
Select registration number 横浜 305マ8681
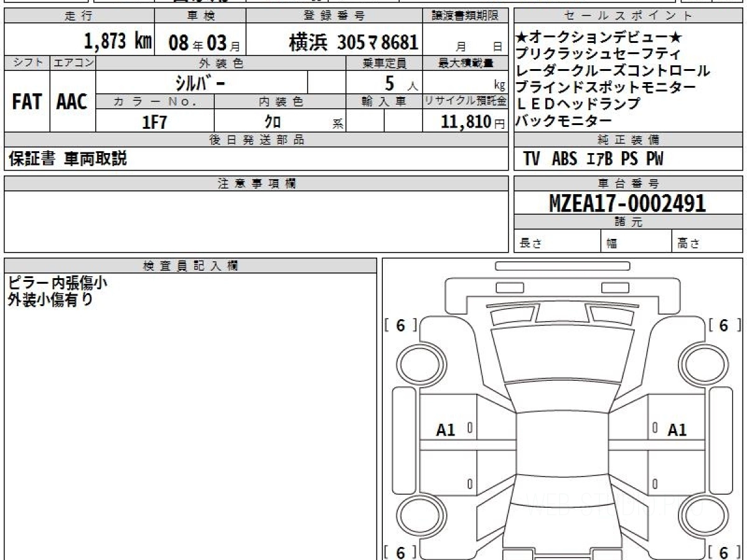pyautogui.click(x=354, y=42)
